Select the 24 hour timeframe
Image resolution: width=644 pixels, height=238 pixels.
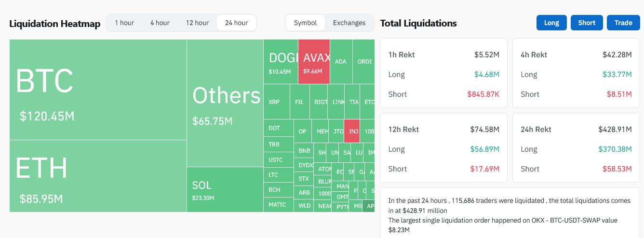tap(236, 23)
